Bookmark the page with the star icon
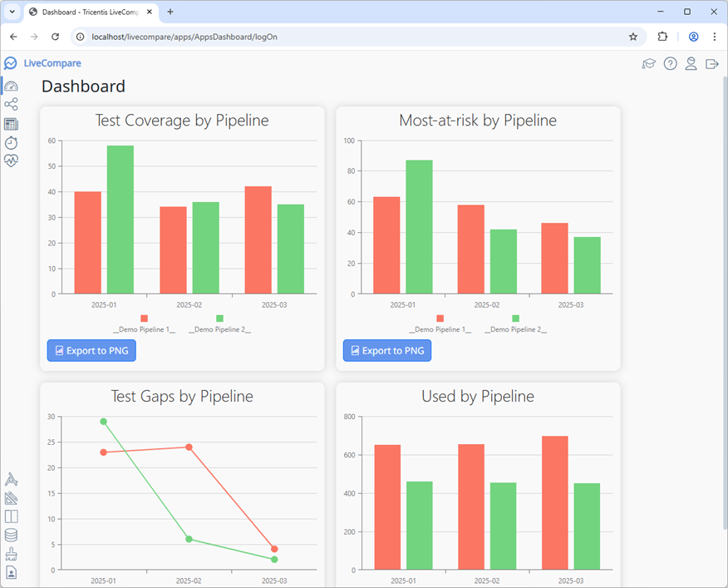Viewport: 728px width, 588px height. 632,37
